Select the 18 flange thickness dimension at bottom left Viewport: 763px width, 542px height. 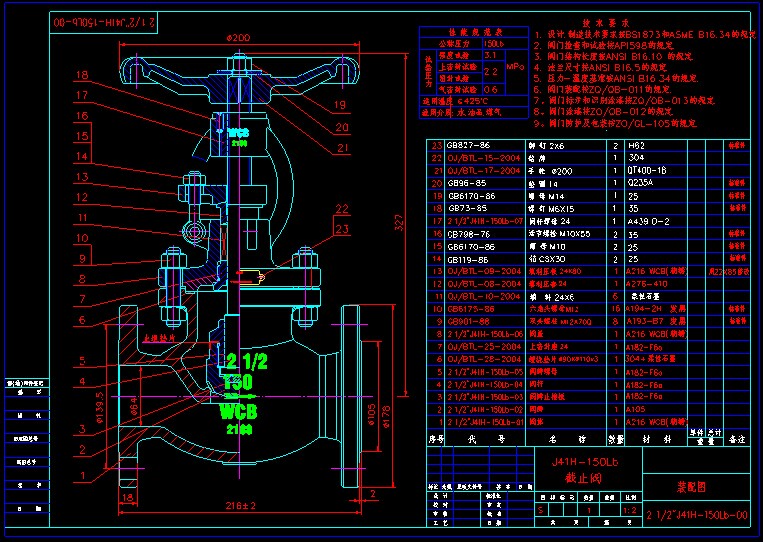pos(128,498)
